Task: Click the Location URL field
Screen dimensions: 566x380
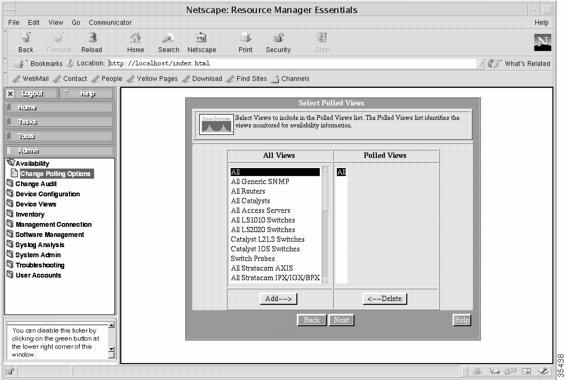Action: coord(293,64)
